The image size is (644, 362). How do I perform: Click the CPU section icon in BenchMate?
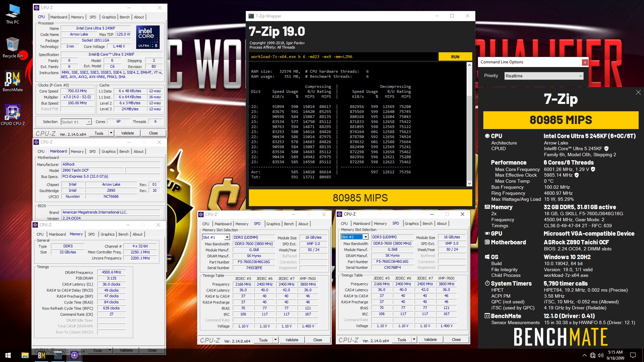pos(487,136)
